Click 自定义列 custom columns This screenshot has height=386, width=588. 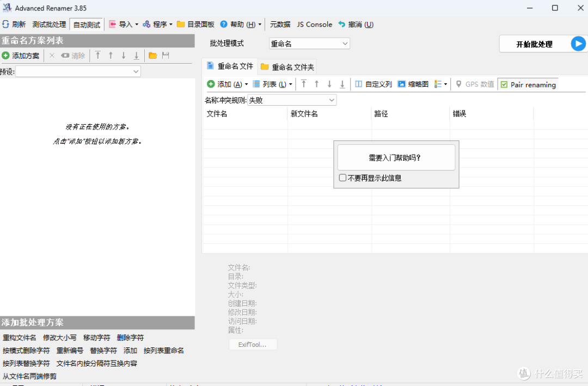373,84
